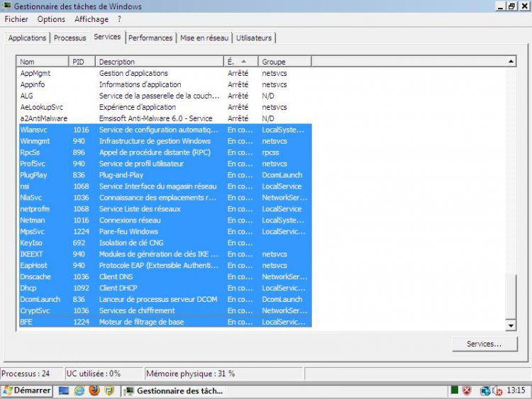
Task: Open the ? help menu
Action: pos(119,19)
